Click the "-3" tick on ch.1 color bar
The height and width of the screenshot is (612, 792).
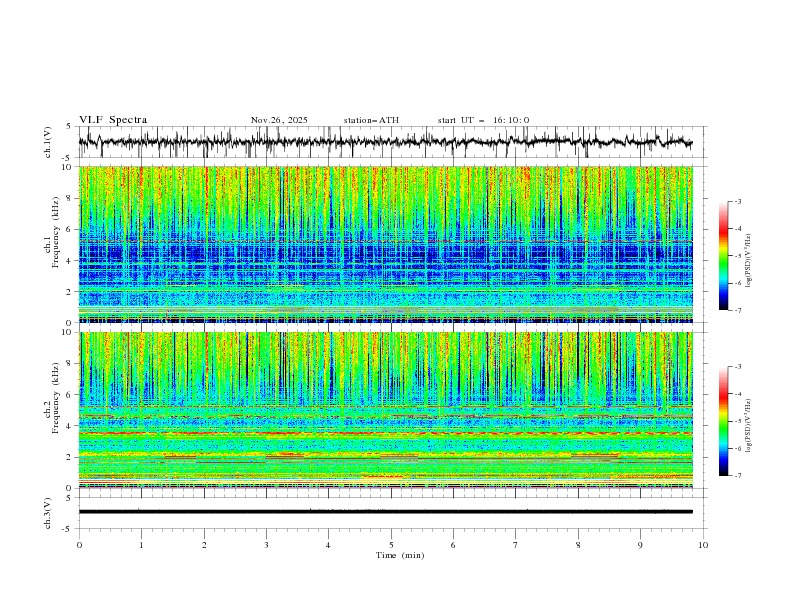point(737,201)
